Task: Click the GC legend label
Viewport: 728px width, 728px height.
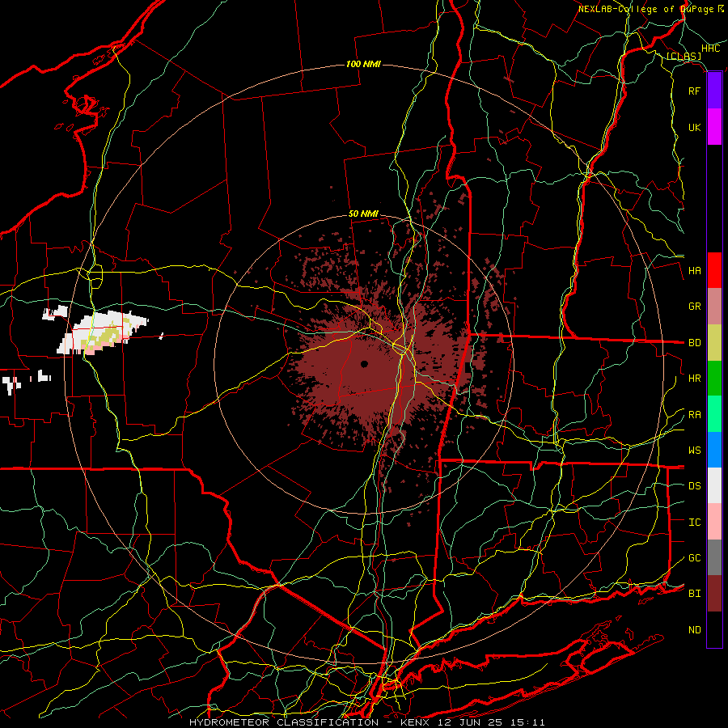Action: [x=694, y=558]
